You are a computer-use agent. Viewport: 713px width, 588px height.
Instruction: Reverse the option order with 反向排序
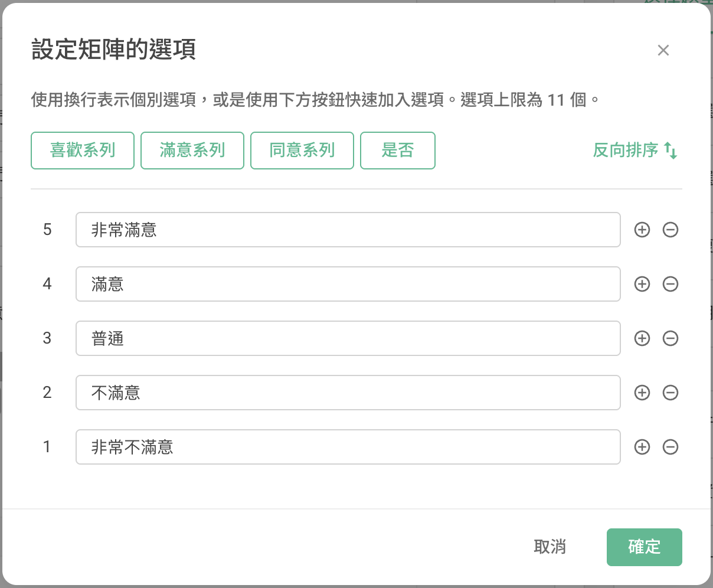[x=634, y=151]
